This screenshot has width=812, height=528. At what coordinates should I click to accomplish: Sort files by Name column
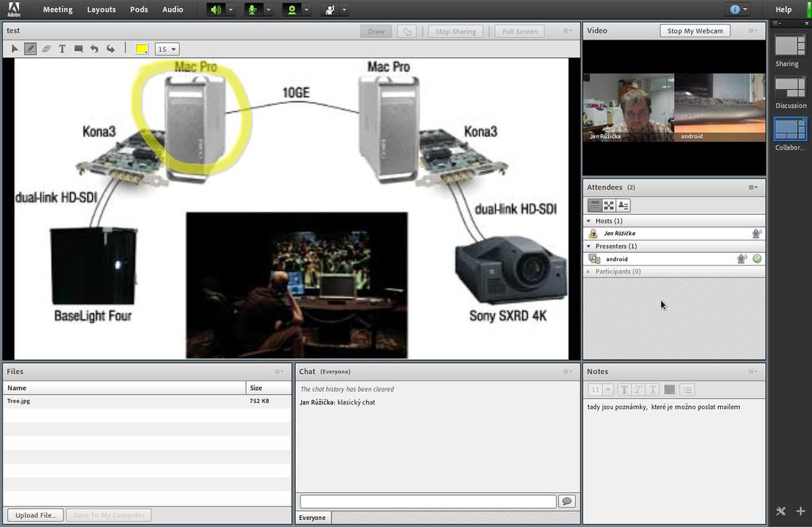(x=124, y=388)
